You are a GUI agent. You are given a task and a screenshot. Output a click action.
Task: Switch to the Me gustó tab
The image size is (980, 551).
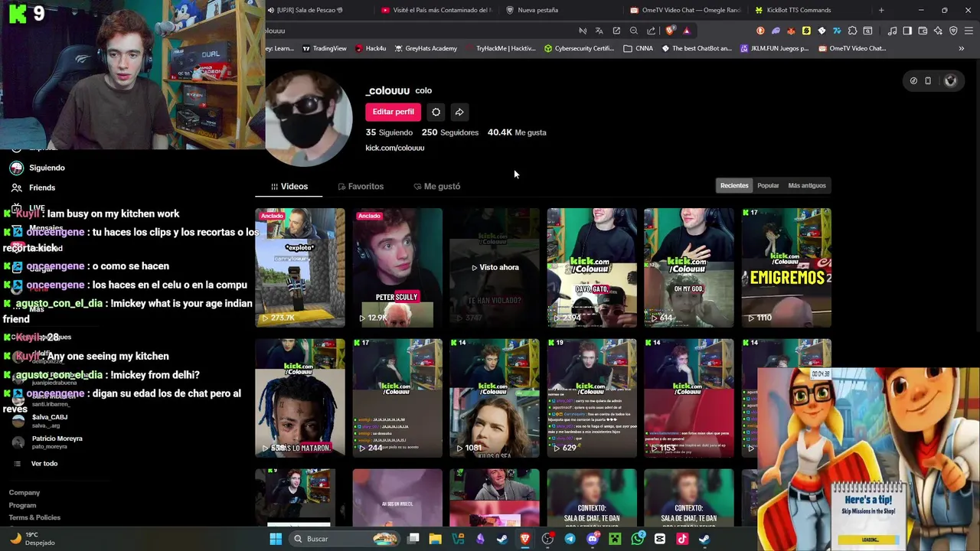[x=436, y=186]
